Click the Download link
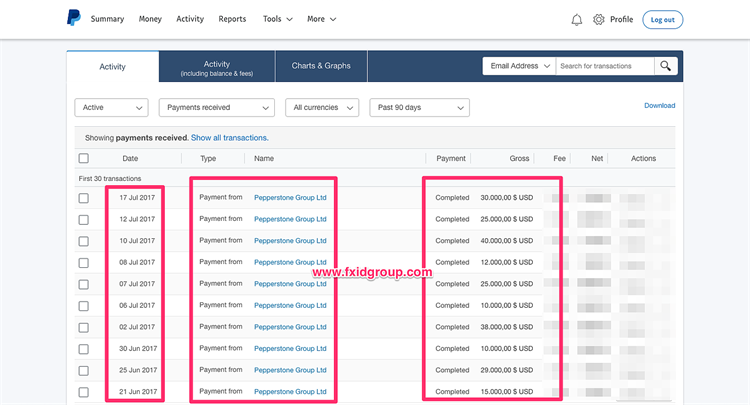 point(660,106)
